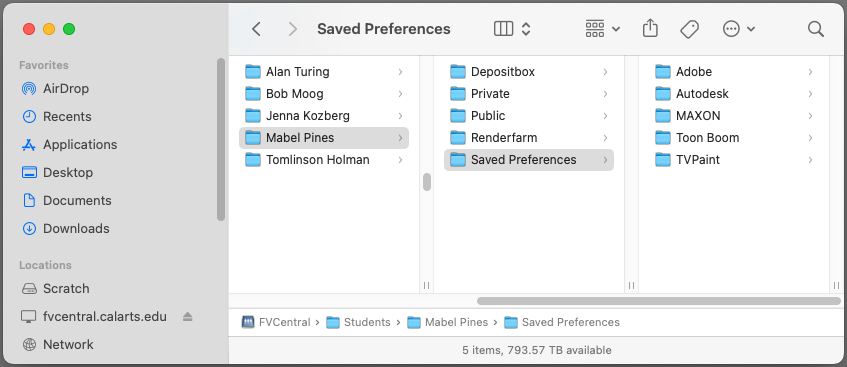Click the Search magnifier icon
The image size is (847, 367).
click(816, 29)
